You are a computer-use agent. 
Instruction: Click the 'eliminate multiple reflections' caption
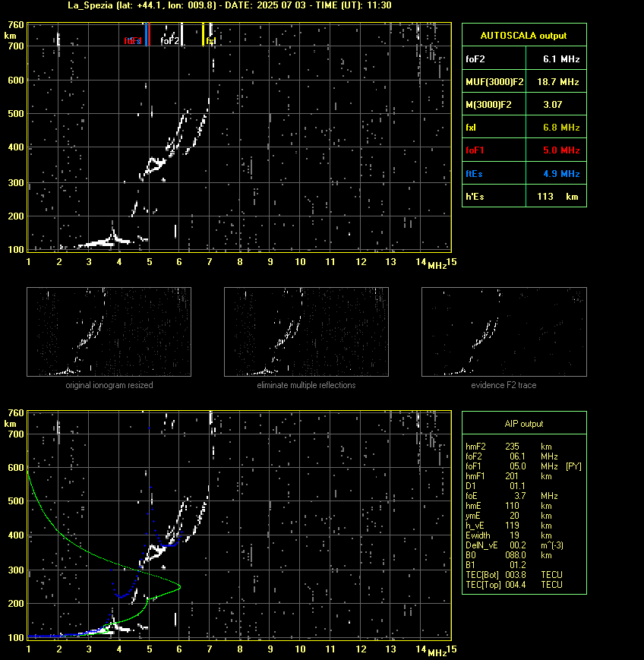pos(306,385)
